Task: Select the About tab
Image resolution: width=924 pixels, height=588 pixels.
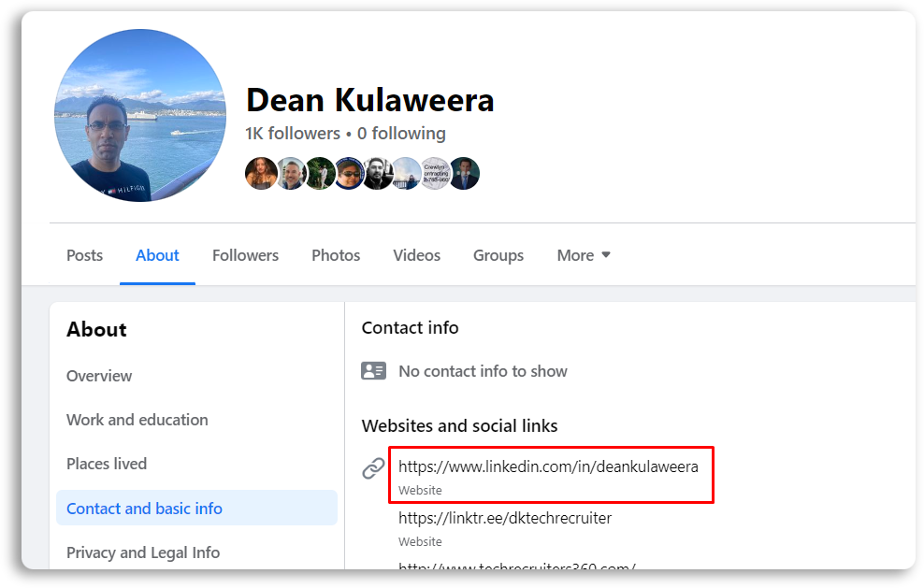Action: click(157, 256)
